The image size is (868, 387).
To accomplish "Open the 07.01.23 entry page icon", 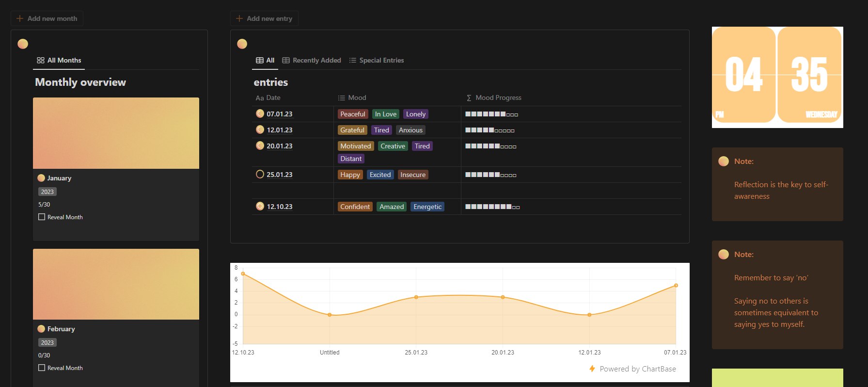I will [260, 114].
